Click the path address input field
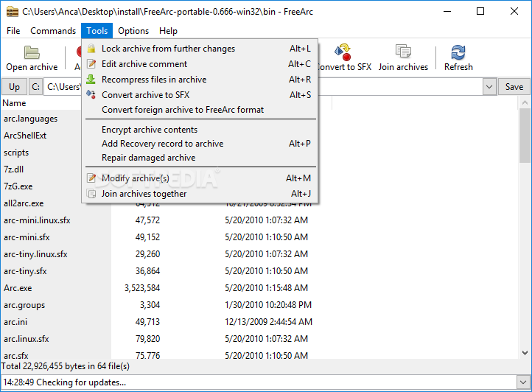 263,87
